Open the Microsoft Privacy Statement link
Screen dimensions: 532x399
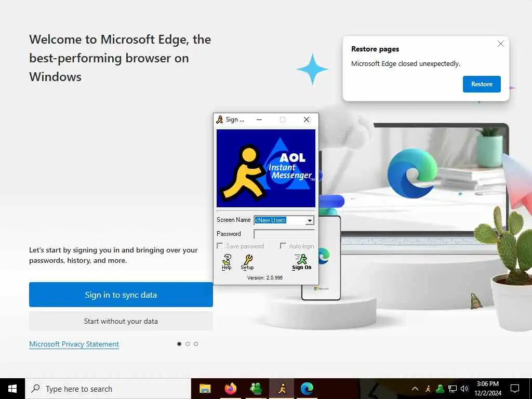pyautogui.click(x=74, y=344)
